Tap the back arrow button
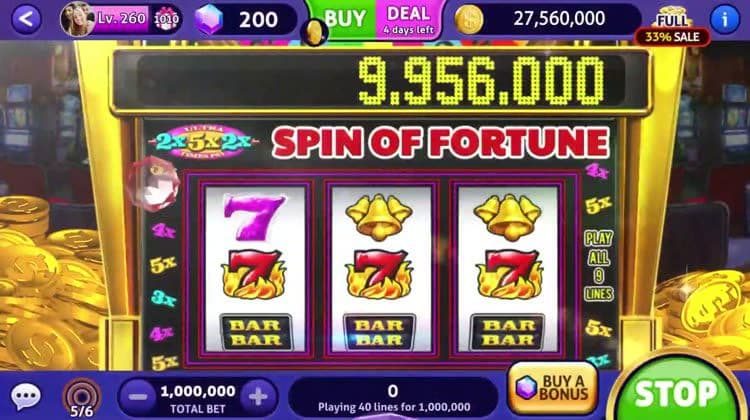 (26, 19)
